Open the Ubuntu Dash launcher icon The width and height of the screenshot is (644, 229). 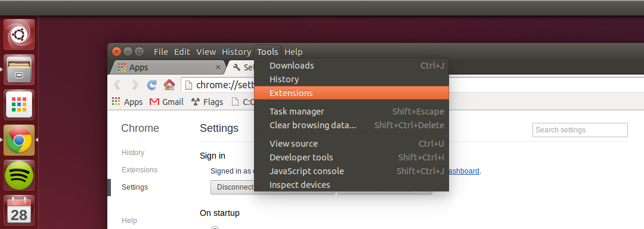coord(19,35)
